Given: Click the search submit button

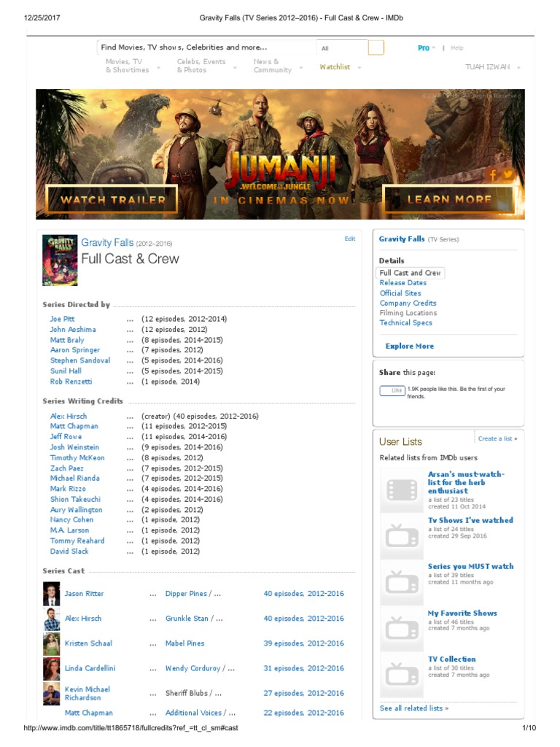Looking at the screenshot, I should point(376,47).
